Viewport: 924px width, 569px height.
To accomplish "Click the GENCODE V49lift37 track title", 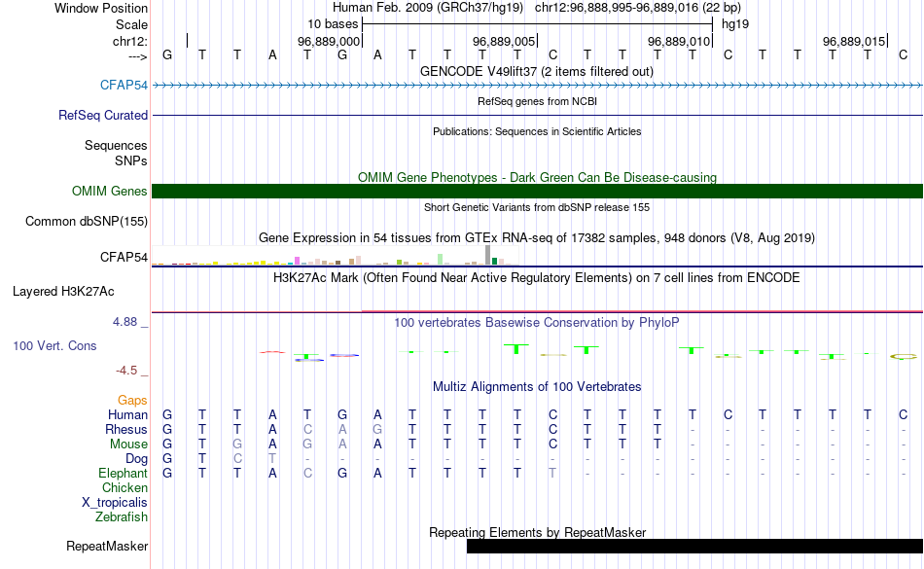I will [x=537, y=71].
